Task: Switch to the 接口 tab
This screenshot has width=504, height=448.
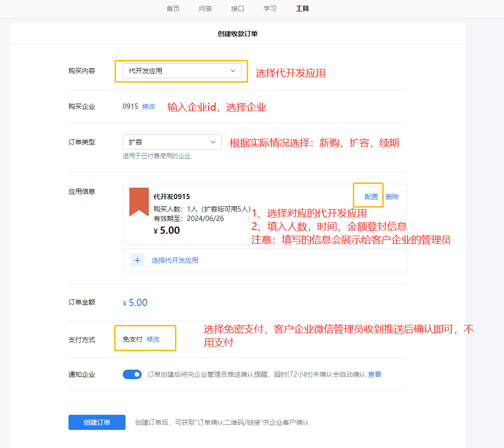Action: (x=238, y=9)
